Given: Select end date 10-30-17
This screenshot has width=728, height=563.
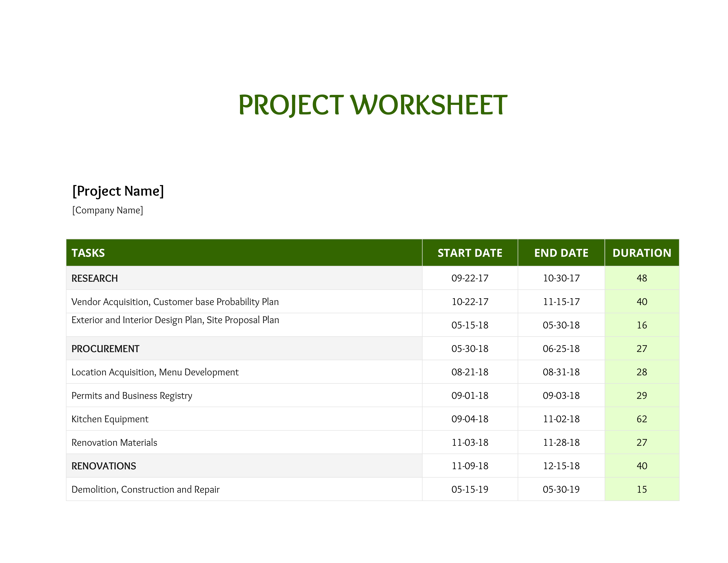Looking at the screenshot, I should coord(561,278).
